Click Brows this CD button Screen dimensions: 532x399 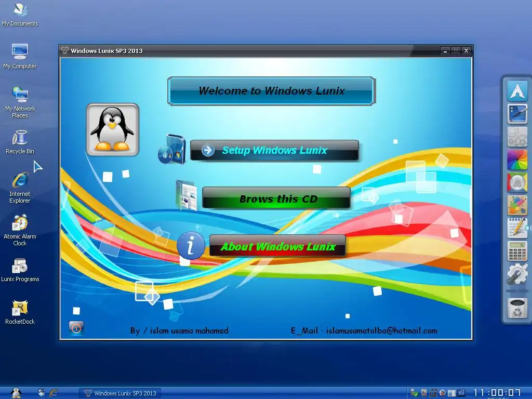pos(276,198)
